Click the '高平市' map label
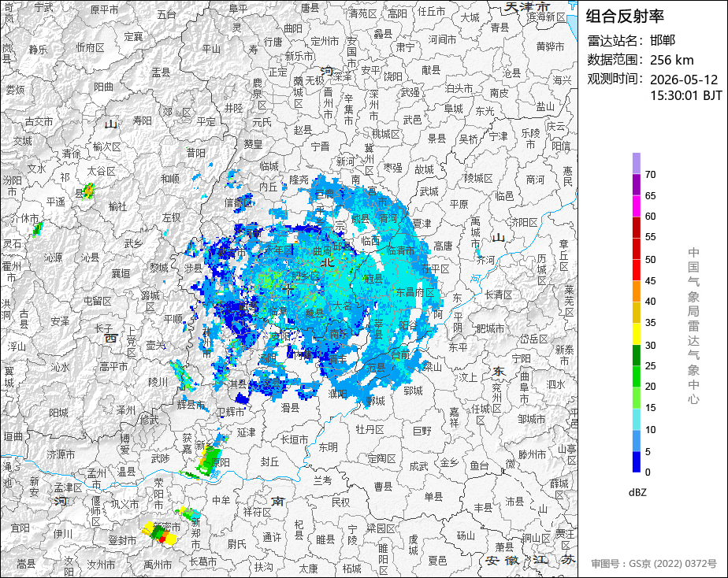The height and width of the screenshot is (578, 728). (113, 366)
